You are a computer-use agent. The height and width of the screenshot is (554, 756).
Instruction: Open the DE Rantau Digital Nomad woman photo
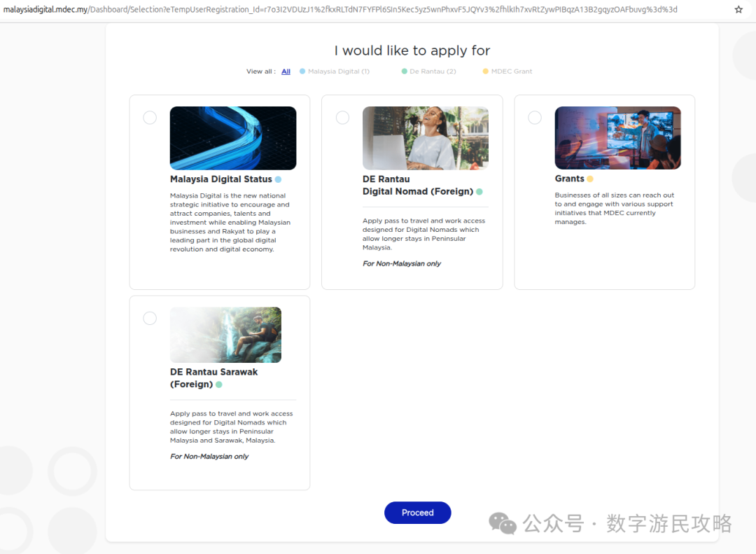point(426,138)
